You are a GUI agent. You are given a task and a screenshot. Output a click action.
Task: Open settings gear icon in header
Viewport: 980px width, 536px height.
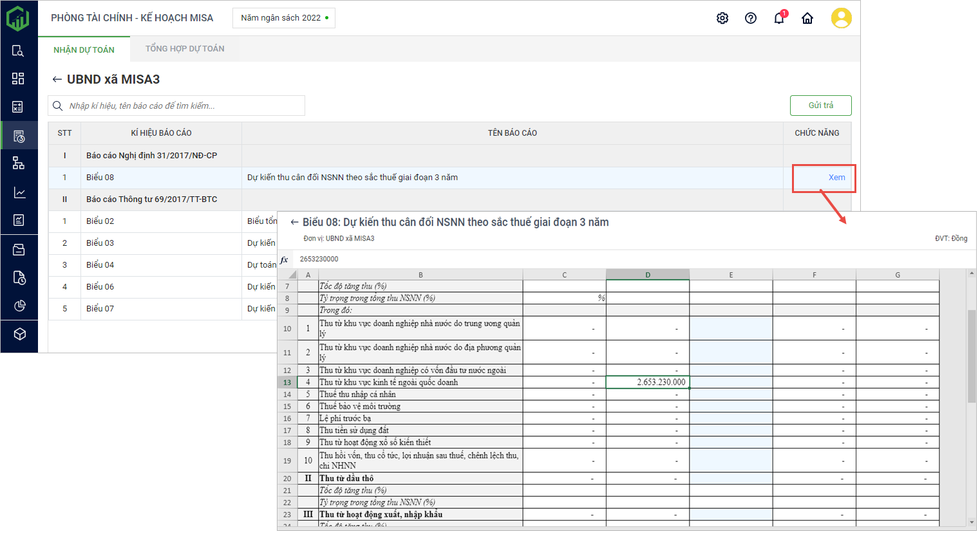coord(722,18)
